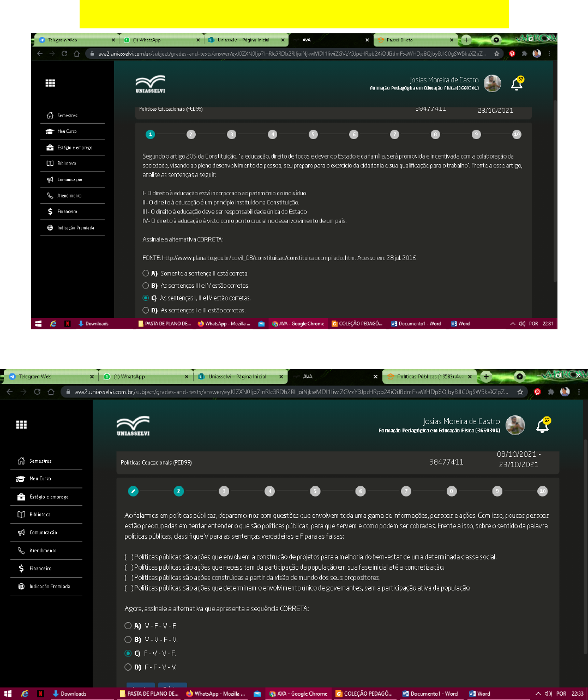588x700 pixels.
Task: Open Semestres link in the lower sidebar
Action: (40, 461)
